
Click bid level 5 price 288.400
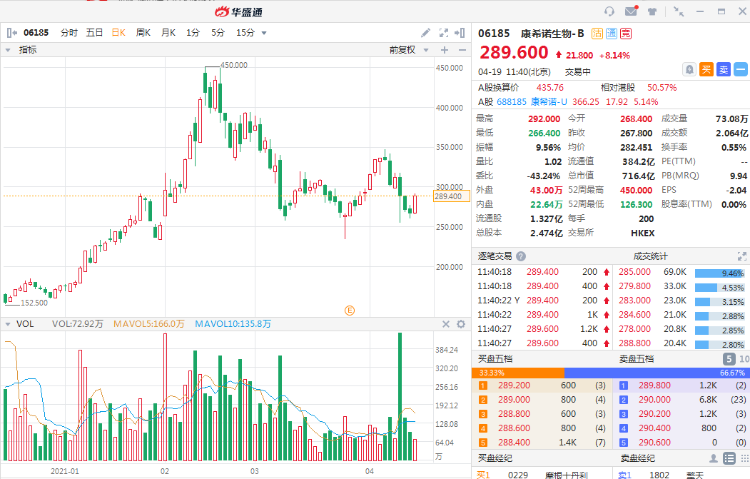(514, 443)
